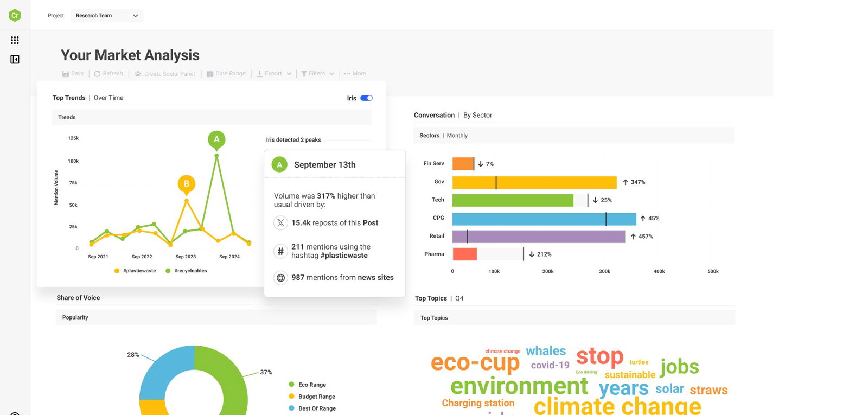The width and height of the screenshot is (868, 415).
Task: Click the Pharma red bar
Action: [x=464, y=254]
